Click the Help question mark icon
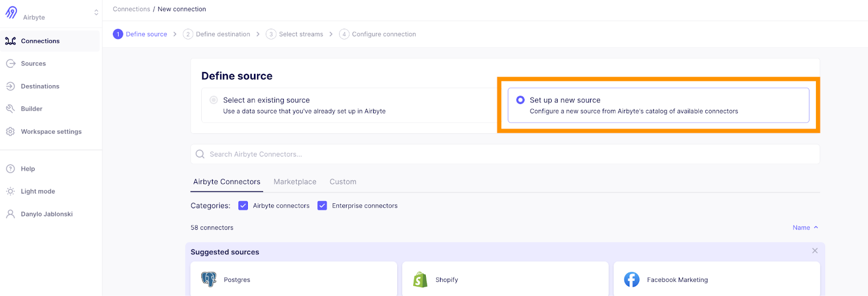The width and height of the screenshot is (868, 296). pos(10,169)
